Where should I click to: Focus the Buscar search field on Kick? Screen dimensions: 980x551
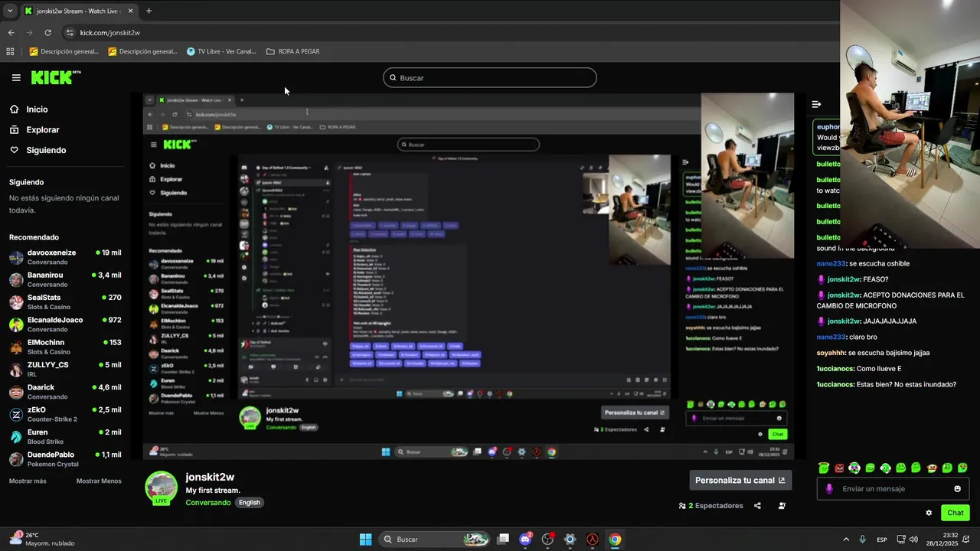pyautogui.click(x=490, y=77)
